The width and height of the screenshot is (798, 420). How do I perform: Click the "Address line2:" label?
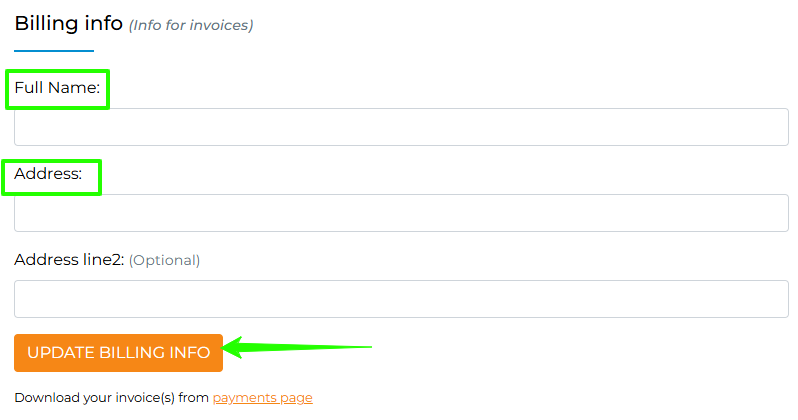coord(69,260)
